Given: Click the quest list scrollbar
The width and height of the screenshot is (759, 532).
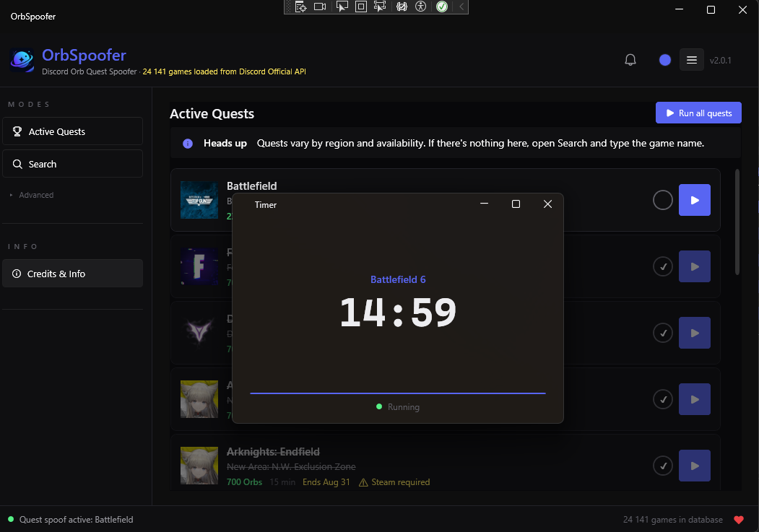Looking at the screenshot, I should tap(737, 222).
